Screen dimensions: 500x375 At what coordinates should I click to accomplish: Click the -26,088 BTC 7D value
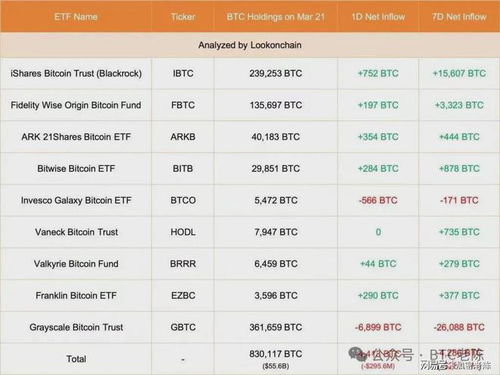[459, 327]
